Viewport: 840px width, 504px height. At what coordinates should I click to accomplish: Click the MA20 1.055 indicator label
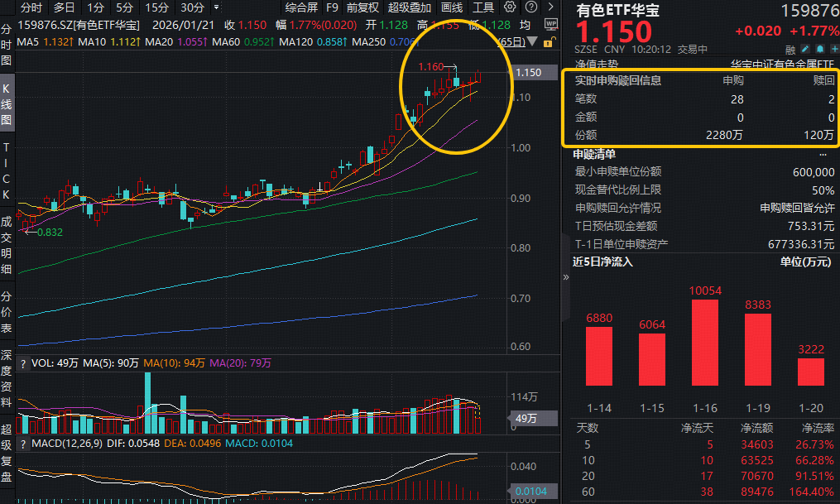point(175,41)
